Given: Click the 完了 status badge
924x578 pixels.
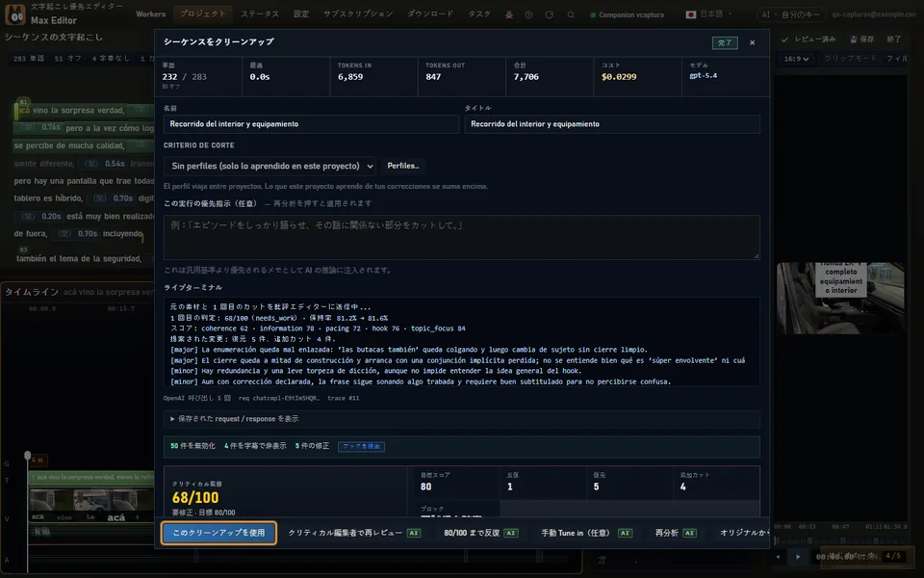Looking at the screenshot, I should click(725, 42).
